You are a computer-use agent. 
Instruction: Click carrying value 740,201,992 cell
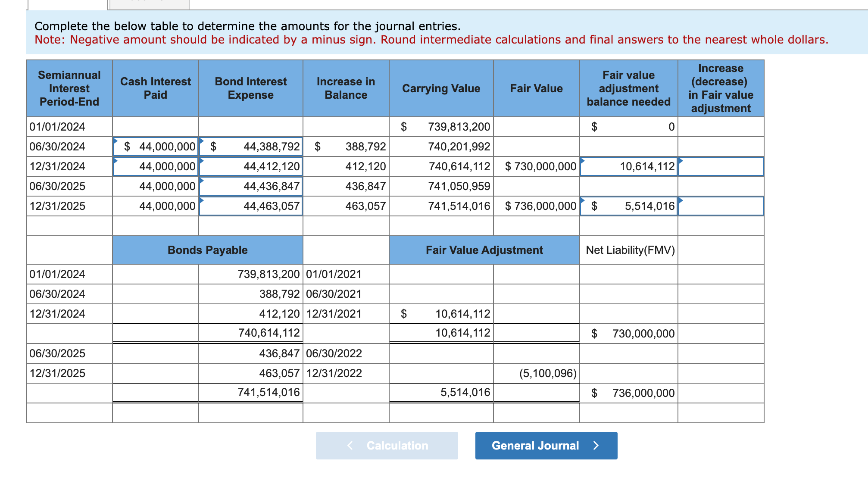click(x=441, y=147)
